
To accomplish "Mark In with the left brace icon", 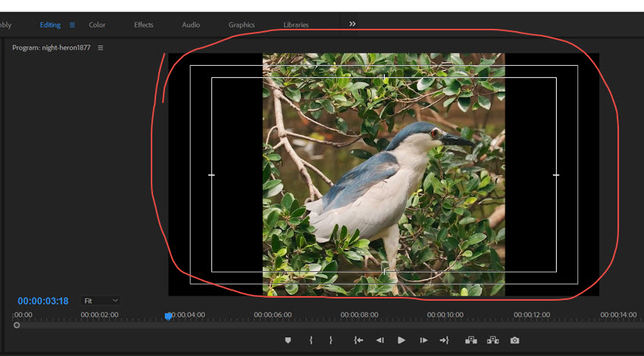I will click(x=311, y=340).
